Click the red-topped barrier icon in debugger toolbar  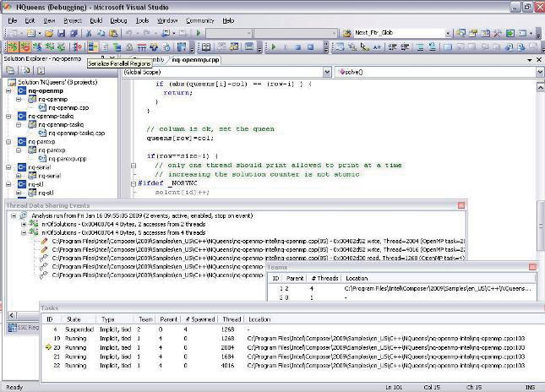tap(141, 47)
